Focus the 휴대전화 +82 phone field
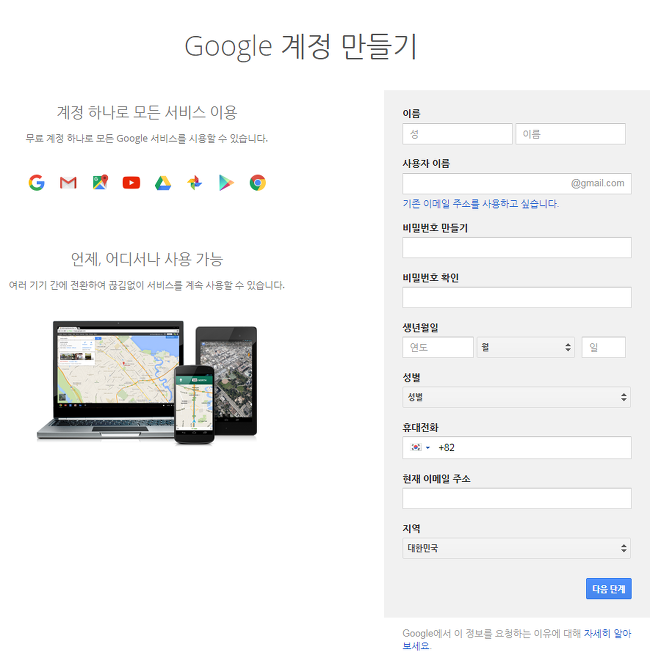Viewport: 650px width, 666px height. [517, 447]
